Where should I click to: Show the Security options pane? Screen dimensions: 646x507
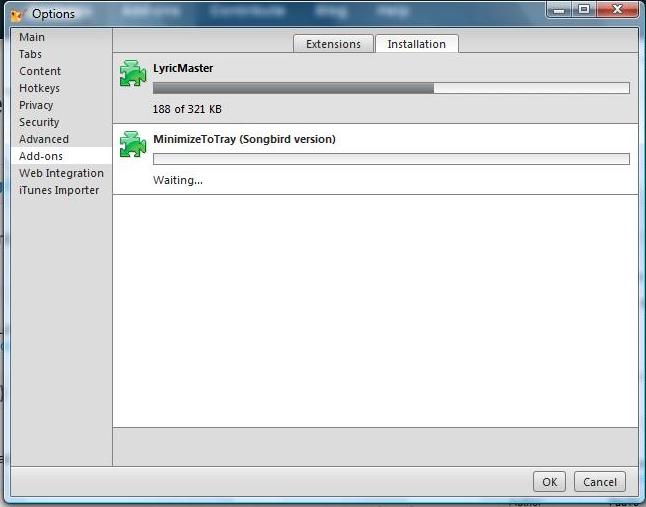click(39, 122)
